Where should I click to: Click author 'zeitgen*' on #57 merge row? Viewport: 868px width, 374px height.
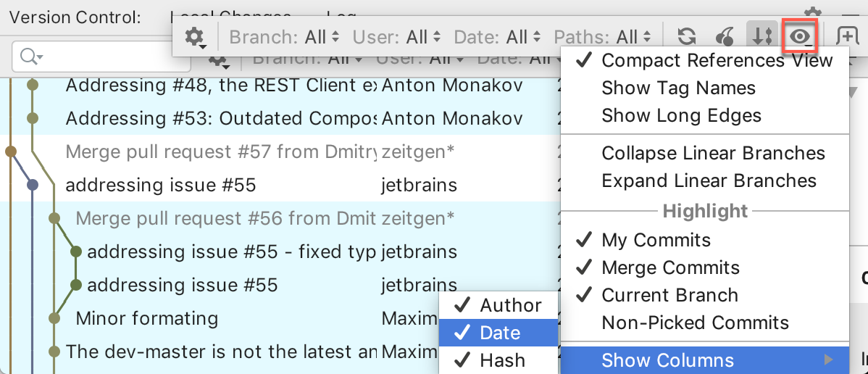point(418,151)
